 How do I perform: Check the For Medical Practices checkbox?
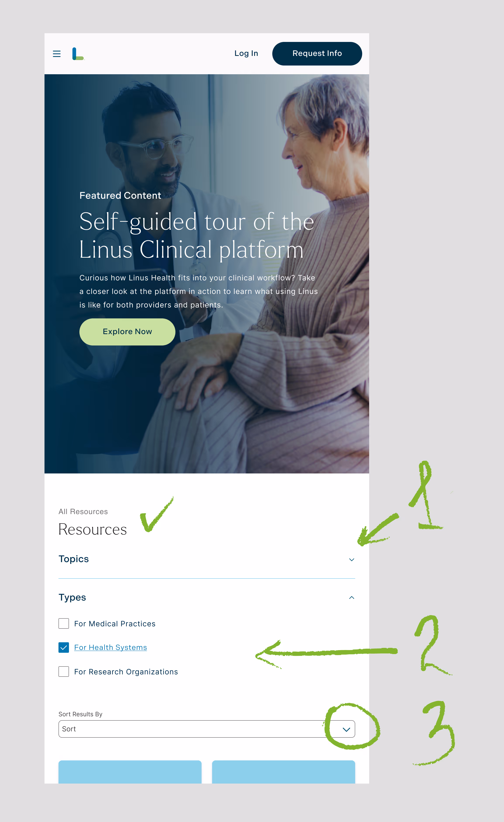(64, 623)
